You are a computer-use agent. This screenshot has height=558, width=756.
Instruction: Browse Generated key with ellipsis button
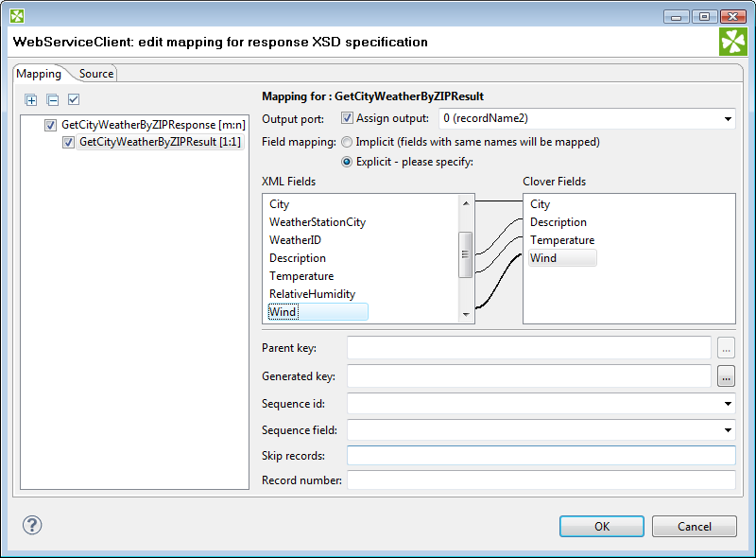click(x=726, y=376)
